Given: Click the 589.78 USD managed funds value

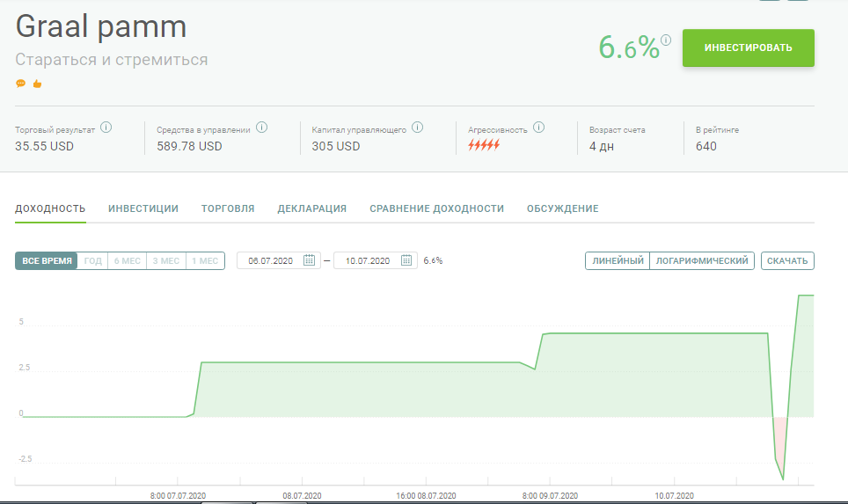Looking at the screenshot, I should pyautogui.click(x=189, y=146).
